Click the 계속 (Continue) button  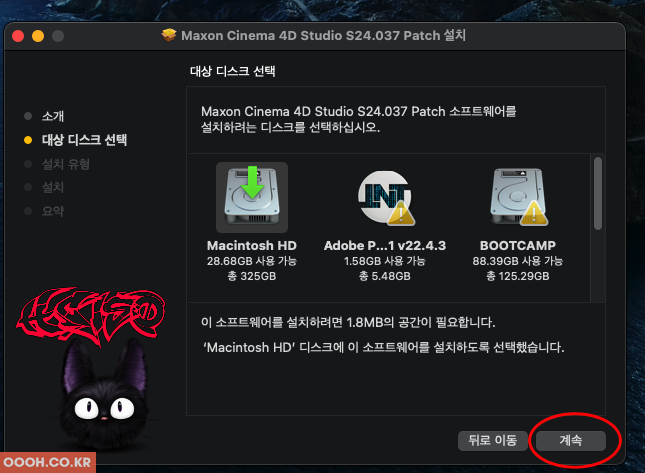571,441
